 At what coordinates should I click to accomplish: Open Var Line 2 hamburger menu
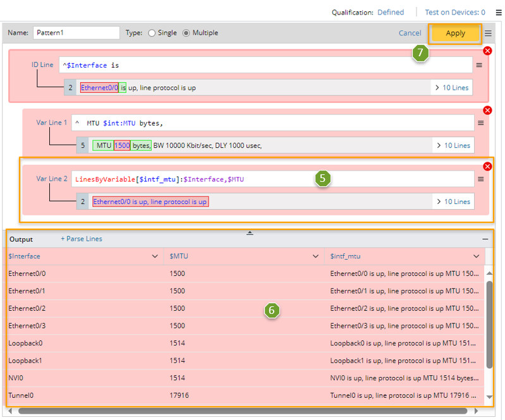(480, 179)
